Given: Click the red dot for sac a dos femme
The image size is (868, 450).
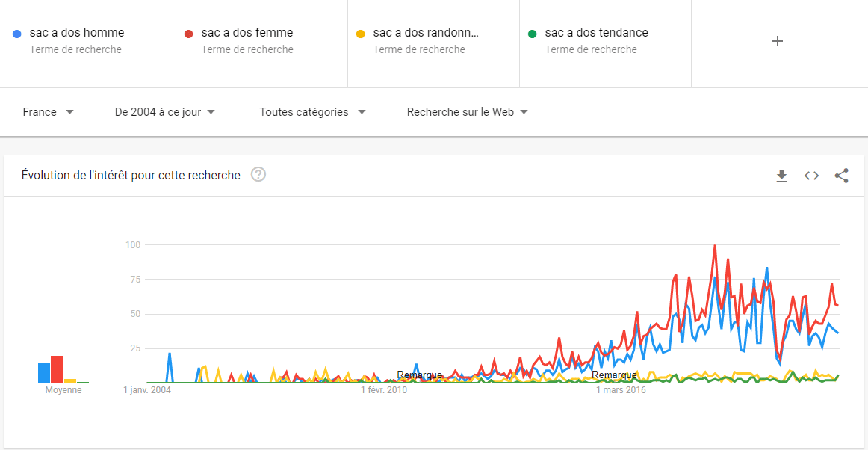Looking at the screenshot, I should [x=189, y=34].
